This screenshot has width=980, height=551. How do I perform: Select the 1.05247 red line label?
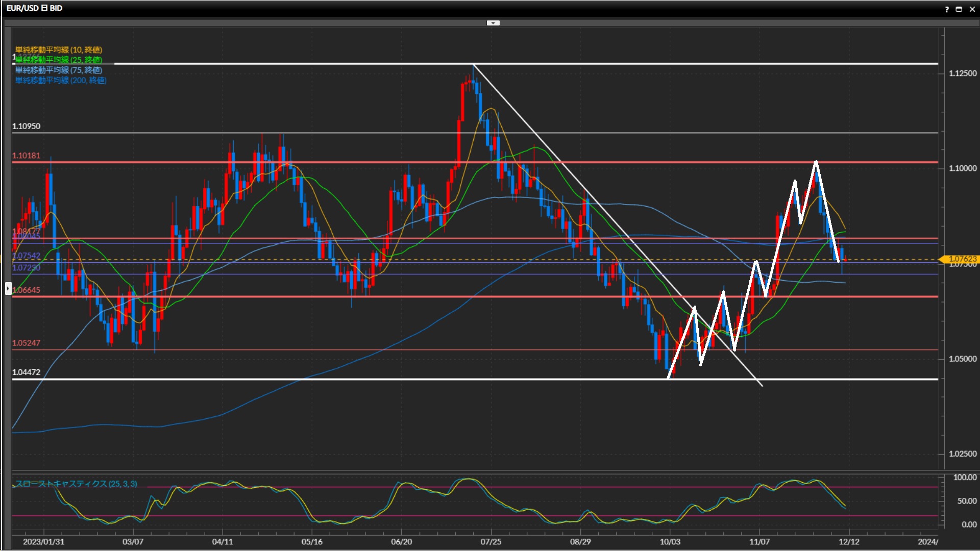pyautogui.click(x=26, y=343)
